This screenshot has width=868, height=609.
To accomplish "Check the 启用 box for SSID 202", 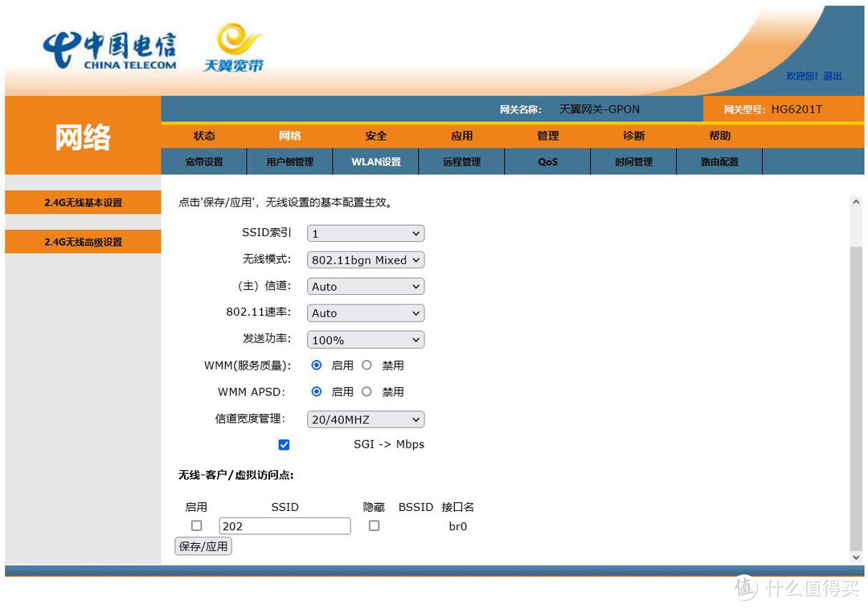I will (196, 525).
